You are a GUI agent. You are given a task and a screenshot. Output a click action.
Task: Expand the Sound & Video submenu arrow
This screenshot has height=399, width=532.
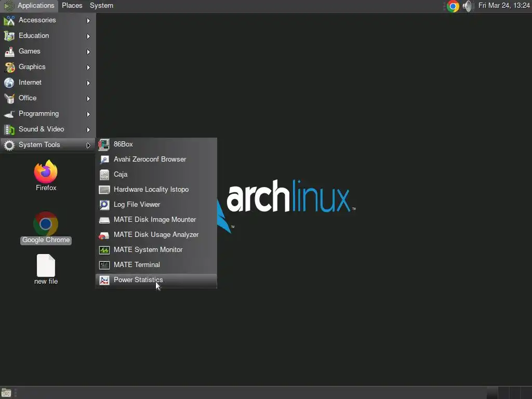[88, 130]
